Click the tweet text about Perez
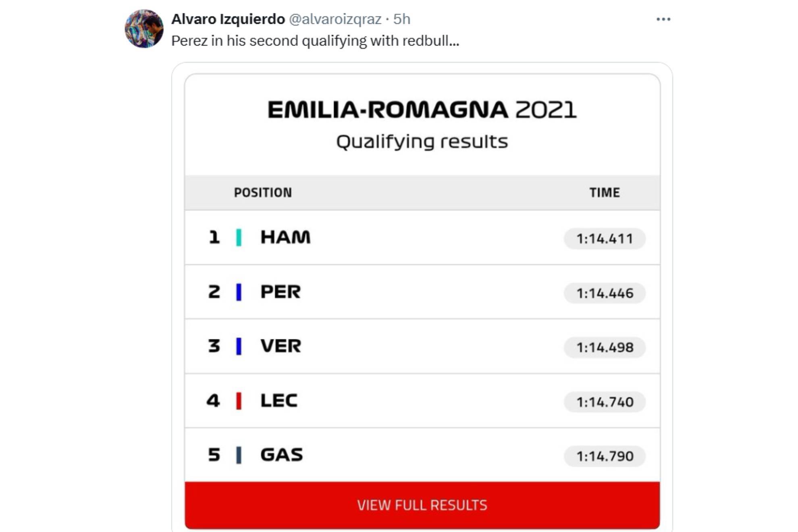This screenshot has height=532, width=798. (315, 41)
